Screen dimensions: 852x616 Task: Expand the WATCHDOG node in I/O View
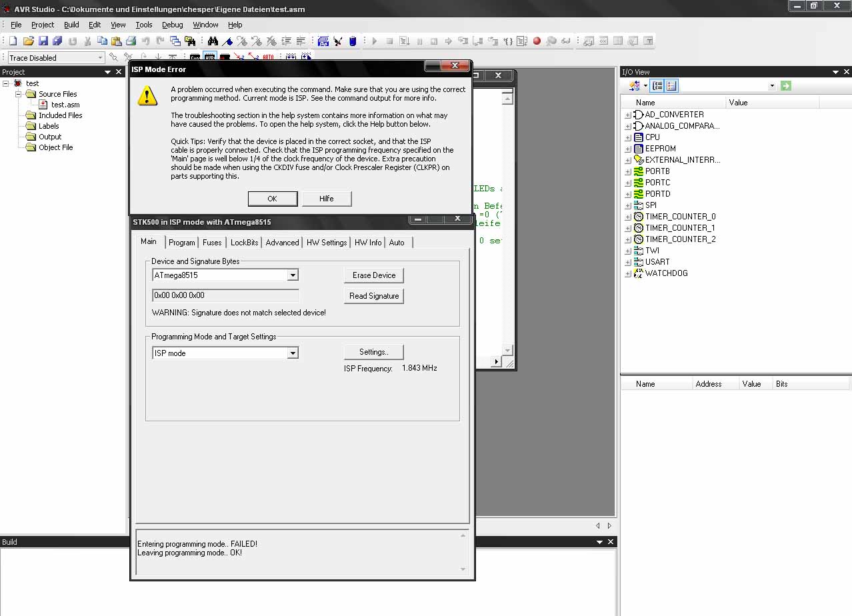click(x=628, y=273)
